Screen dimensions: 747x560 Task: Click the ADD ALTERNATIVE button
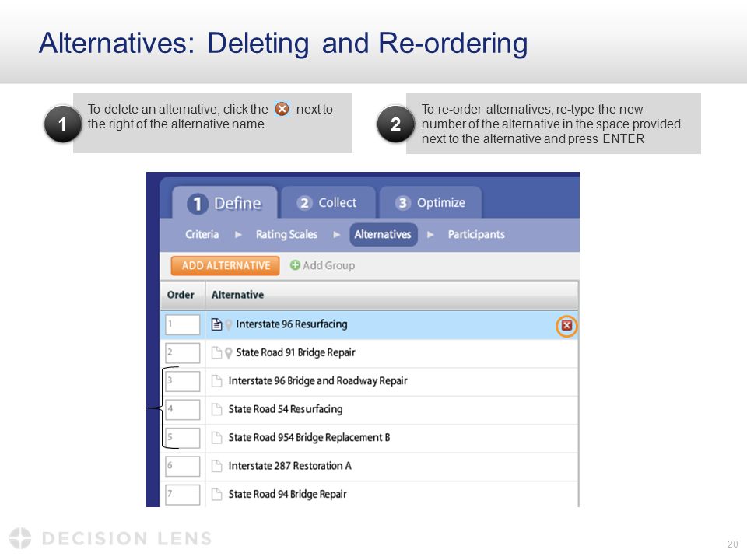pos(226,266)
